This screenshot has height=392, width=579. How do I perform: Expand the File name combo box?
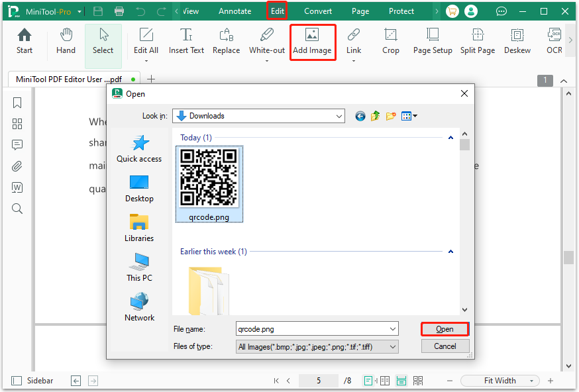click(393, 329)
